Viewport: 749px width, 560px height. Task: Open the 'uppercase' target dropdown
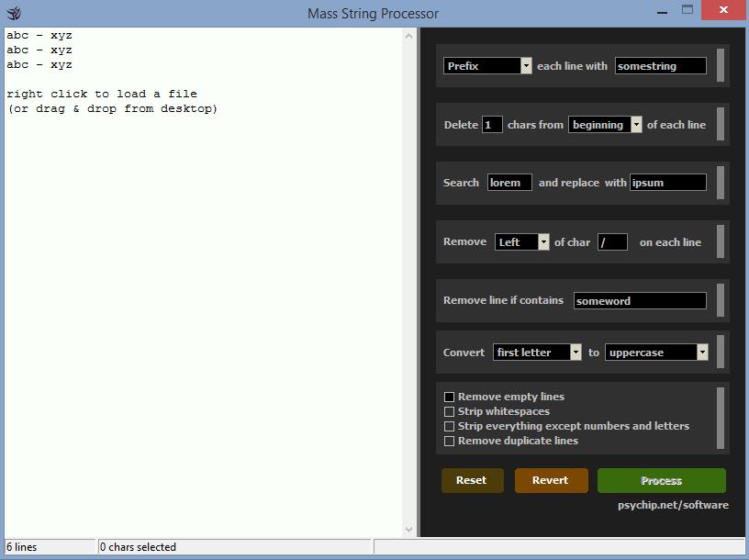[x=656, y=353]
